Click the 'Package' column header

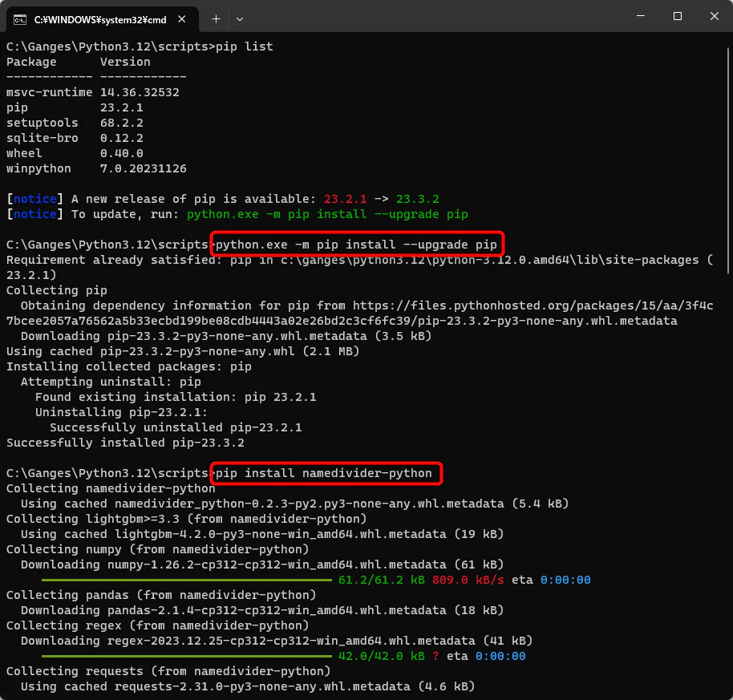(x=31, y=63)
